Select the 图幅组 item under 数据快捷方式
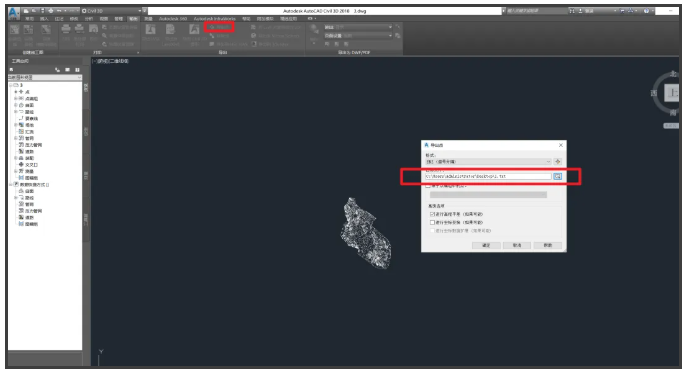The width and height of the screenshot is (690, 376). (31, 224)
